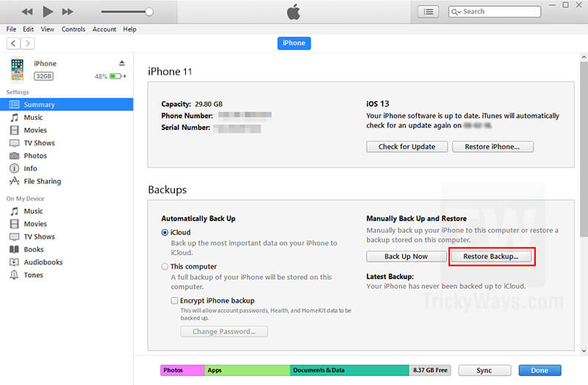Open the View menu
This screenshot has height=385, width=588.
47,29
